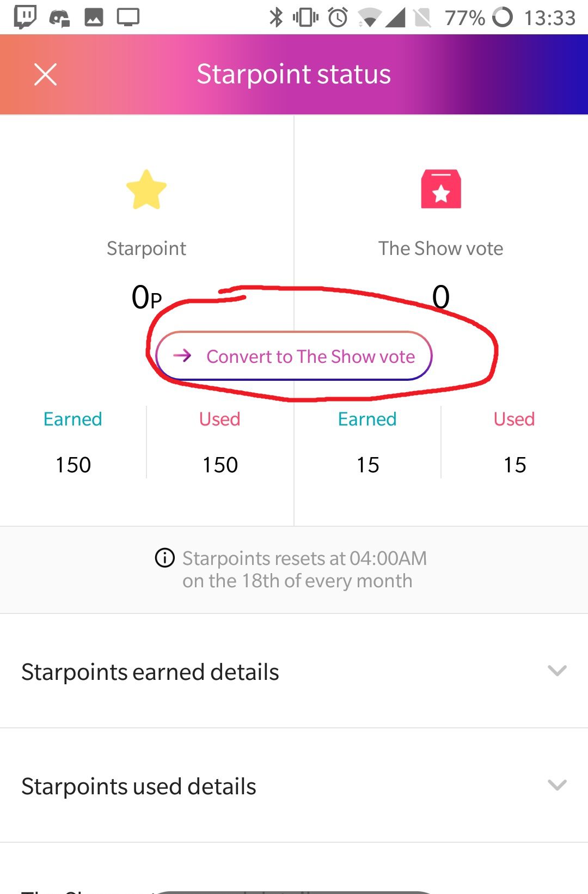Click the info icon beside reset notice
588x894 pixels.
click(165, 558)
